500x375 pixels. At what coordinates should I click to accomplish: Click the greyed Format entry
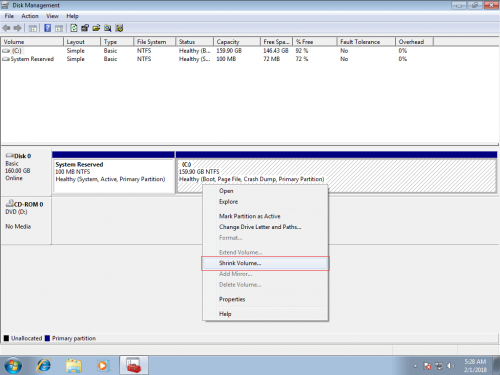pyautogui.click(x=265, y=238)
